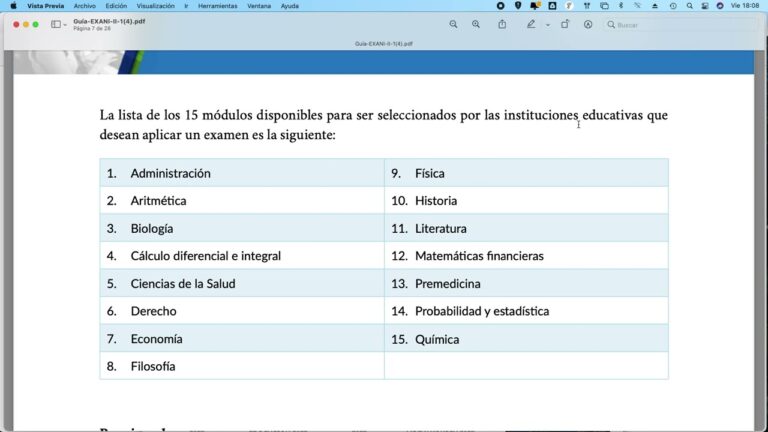This screenshot has width=768, height=432.
Task: Click the Time Machine clock icon
Action: pyautogui.click(x=673, y=6)
